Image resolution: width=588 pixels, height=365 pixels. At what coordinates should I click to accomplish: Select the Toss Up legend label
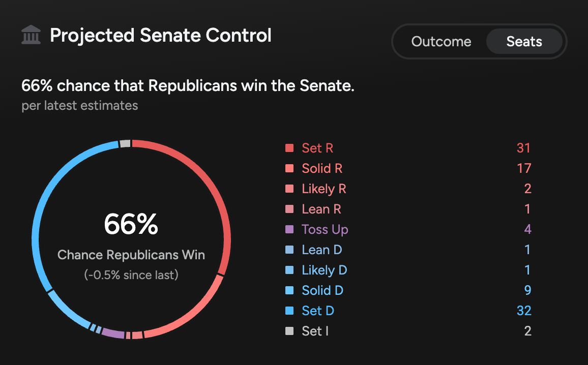325,229
